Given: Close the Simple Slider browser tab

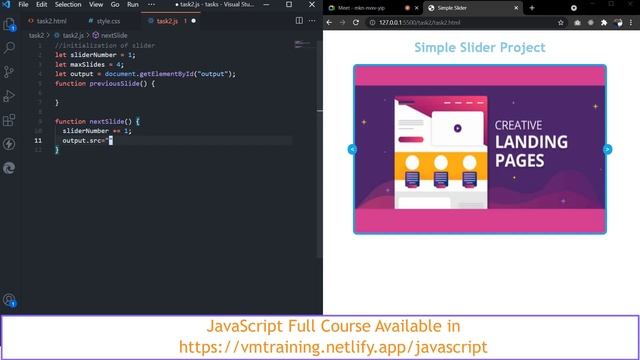Looking at the screenshot, I should (516, 8).
